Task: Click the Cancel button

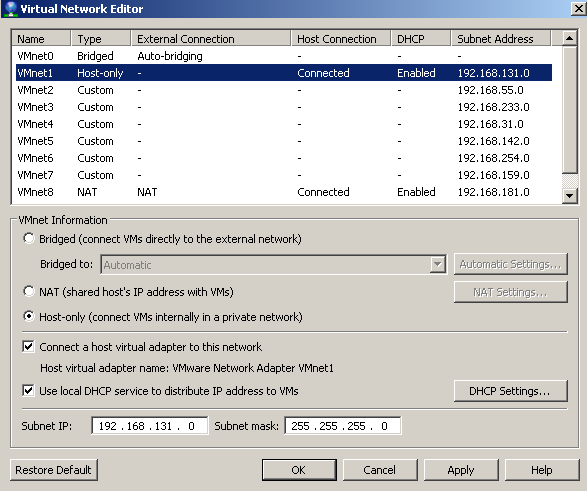Action: click(380, 470)
